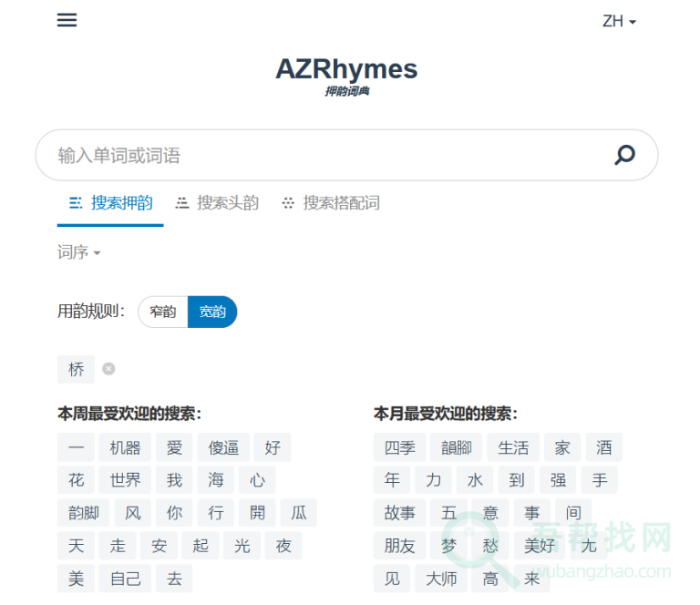Viewport: 700px width, 605px height.
Task: Switch to the 搜索押韵 tab
Action: (111, 203)
